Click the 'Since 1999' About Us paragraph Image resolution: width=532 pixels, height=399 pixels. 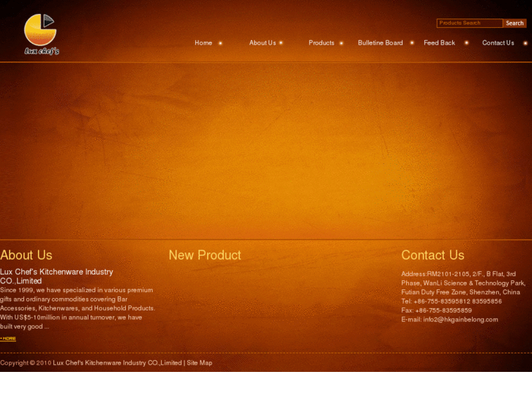[78, 308]
